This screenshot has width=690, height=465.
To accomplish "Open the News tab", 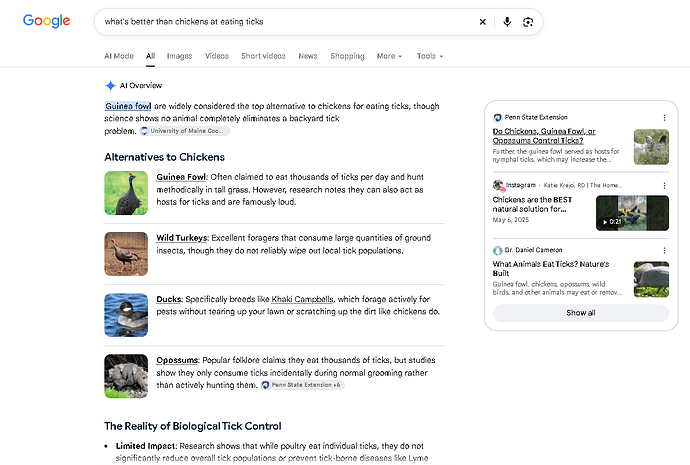I will click(308, 56).
